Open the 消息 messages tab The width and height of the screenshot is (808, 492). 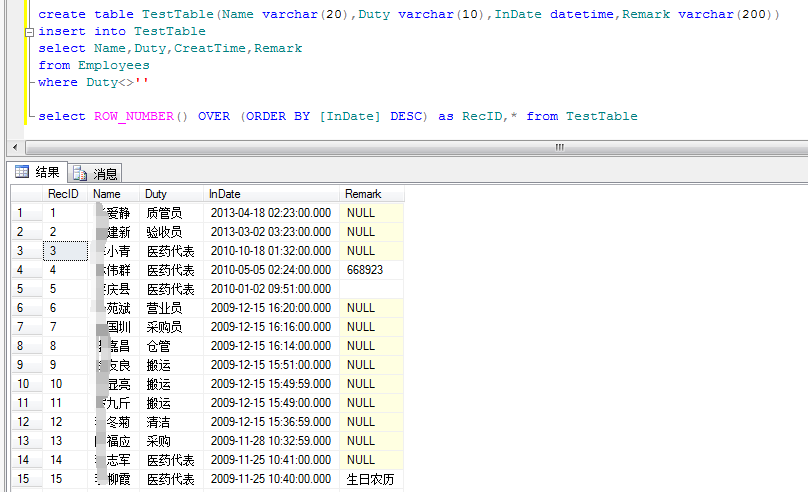95,174
